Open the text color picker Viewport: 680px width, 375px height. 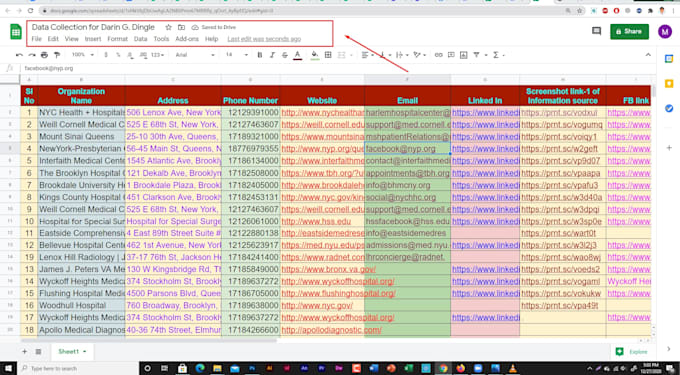click(x=298, y=55)
